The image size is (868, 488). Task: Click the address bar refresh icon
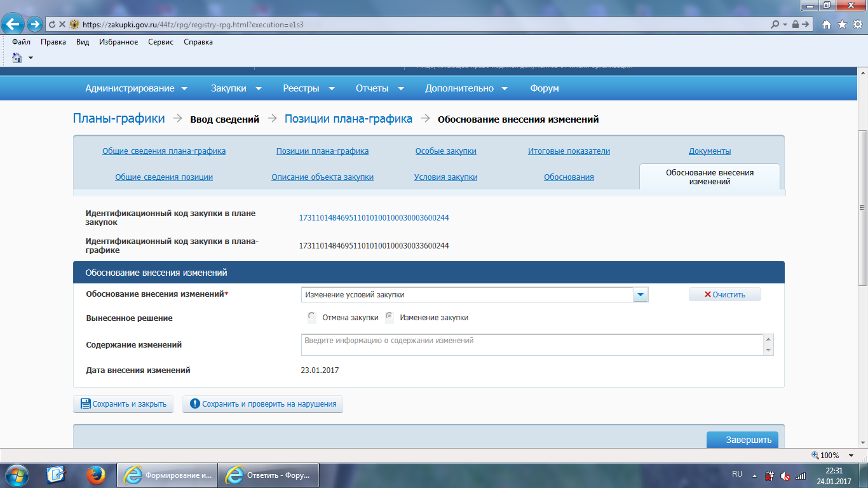click(x=51, y=24)
